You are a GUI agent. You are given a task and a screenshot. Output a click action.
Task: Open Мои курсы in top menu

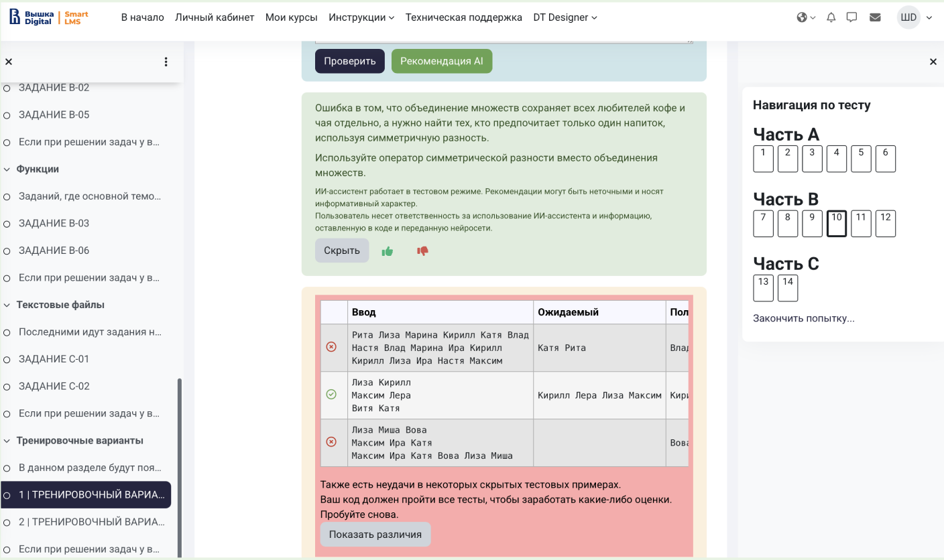click(x=292, y=17)
